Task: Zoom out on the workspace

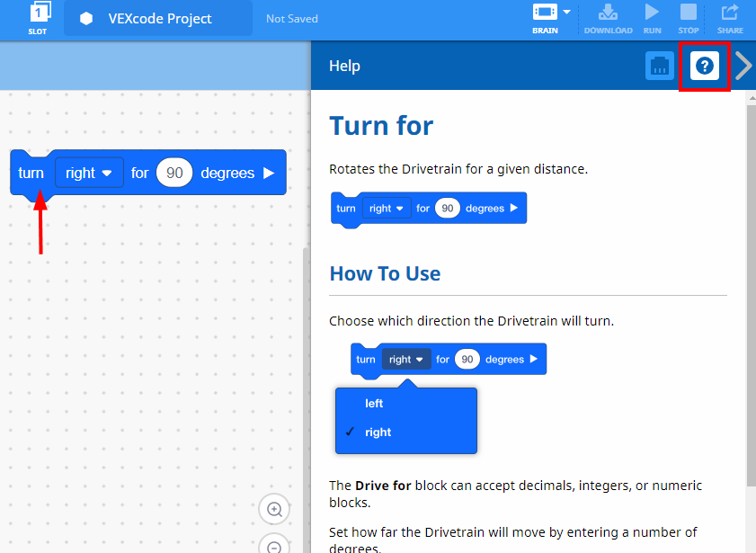Action: pyautogui.click(x=274, y=546)
